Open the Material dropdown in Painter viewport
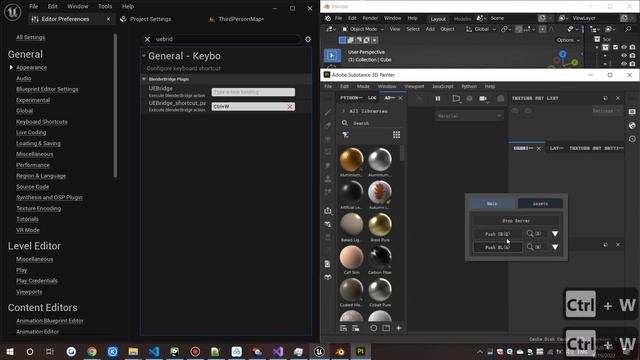640x360 pixels. pos(469,116)
